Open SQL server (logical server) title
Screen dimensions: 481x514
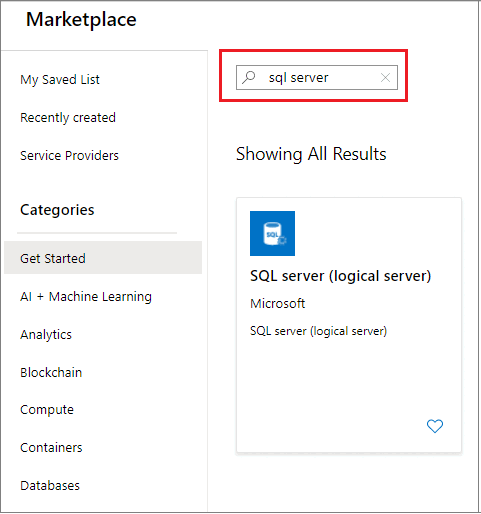[341, 276]
